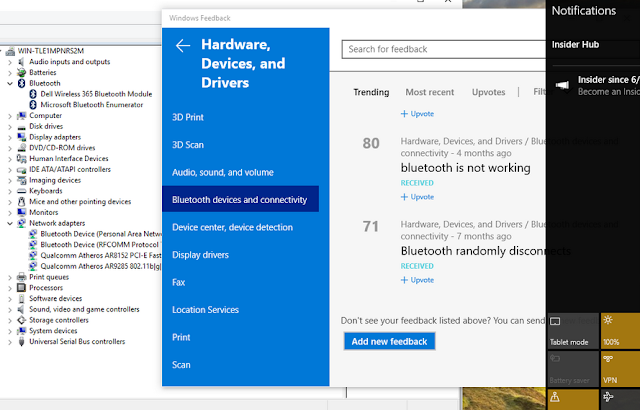Collapse the Network adapters node

pos(10,223)
